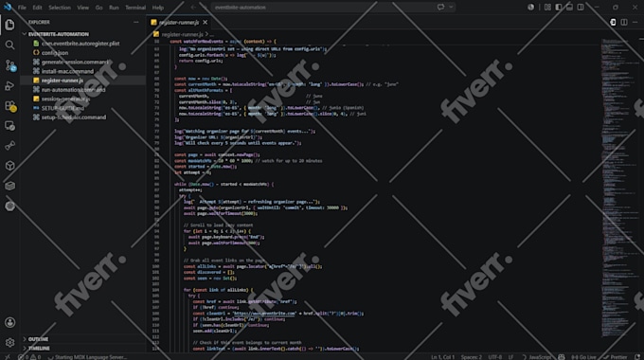Open install-mac.command file
Screen dimensions: 644x360
tap(67, 71)
